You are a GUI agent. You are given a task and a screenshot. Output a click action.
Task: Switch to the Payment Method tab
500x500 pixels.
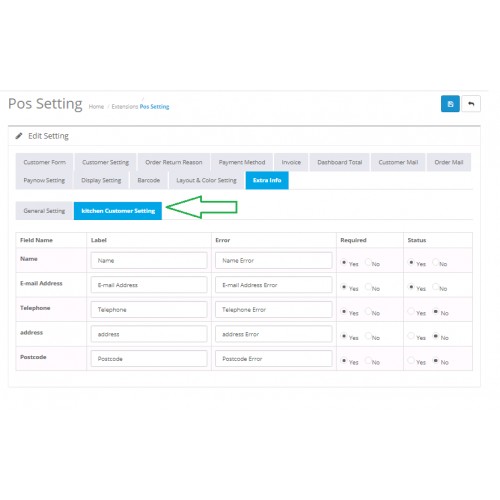point(242,162)
